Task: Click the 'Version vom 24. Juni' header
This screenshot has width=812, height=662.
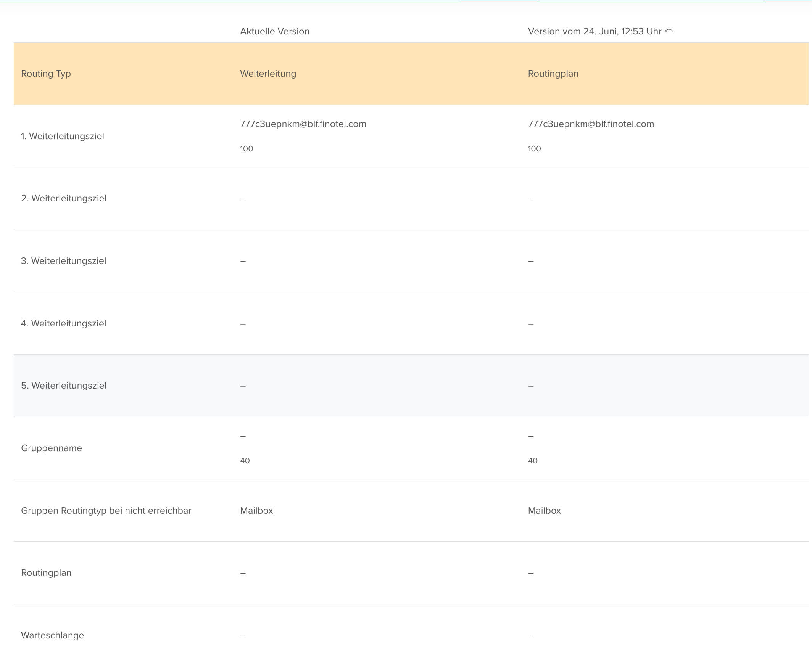Action: pos(594,31)
